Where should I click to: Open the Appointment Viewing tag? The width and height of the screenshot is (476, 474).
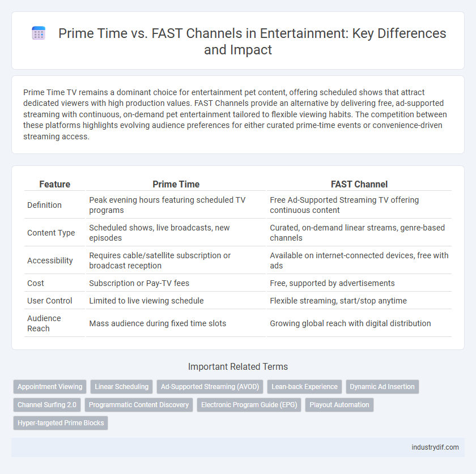pyautogui.click(x=50, y=387)
